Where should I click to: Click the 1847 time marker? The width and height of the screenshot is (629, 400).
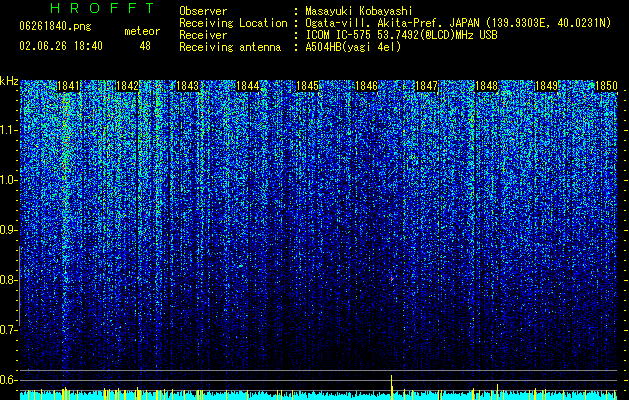click(x=426, y=86)
